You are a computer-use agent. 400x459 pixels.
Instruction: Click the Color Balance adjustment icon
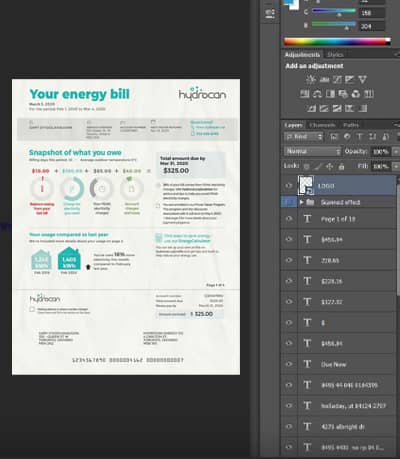(x=317, y=94)
